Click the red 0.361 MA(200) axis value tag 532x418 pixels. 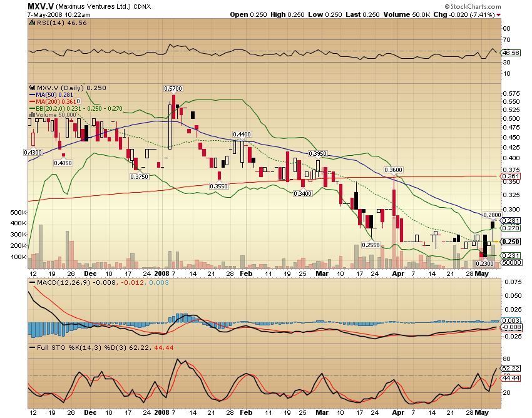click(x=511, y=176)
